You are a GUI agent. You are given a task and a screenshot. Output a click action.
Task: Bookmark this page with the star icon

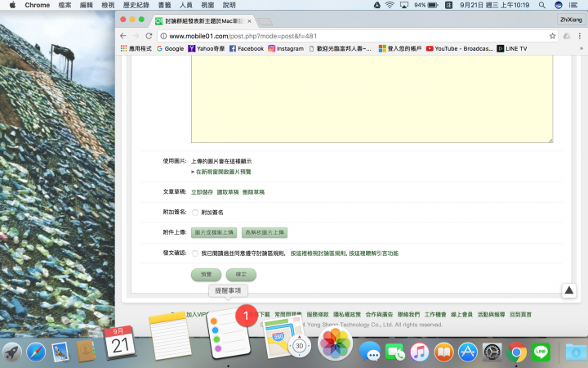coord(552,36)
